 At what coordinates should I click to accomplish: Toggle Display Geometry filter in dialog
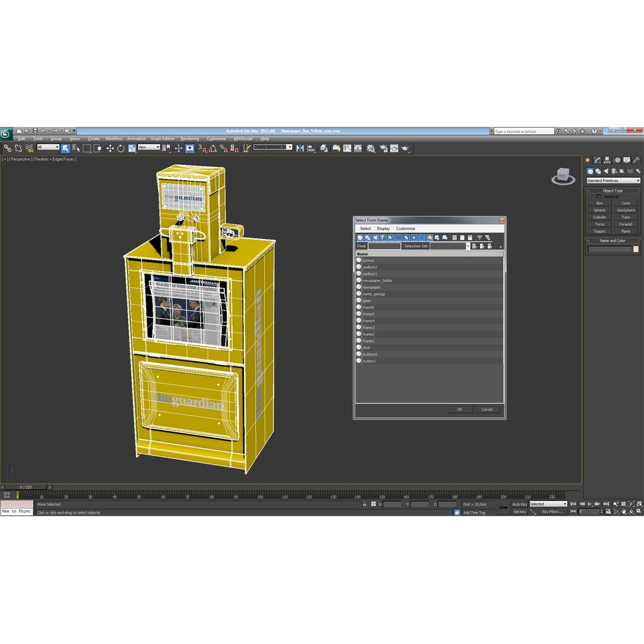[360, 238]
